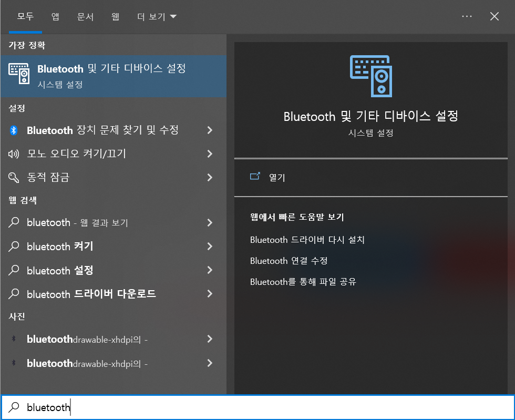Image resolution: width=515 pixels, height=420 pixels.
Task: Click the magnifier icon in search box
Action: 14,407
